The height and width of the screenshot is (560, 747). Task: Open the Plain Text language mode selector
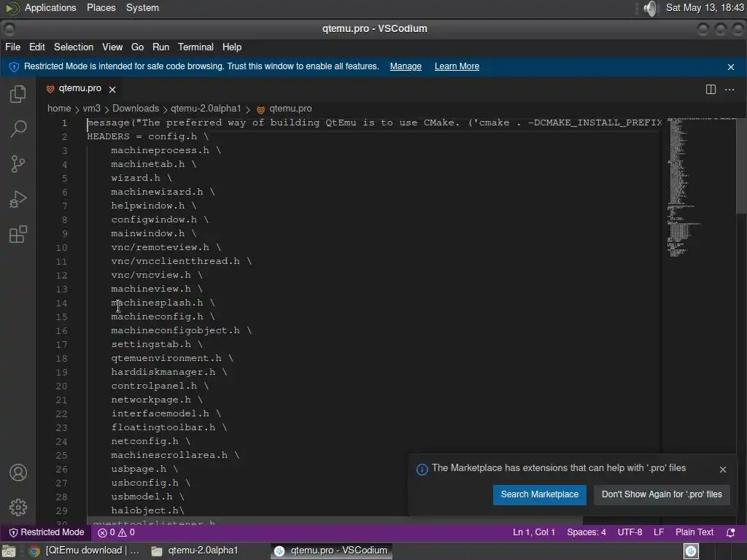coord(694,532)
